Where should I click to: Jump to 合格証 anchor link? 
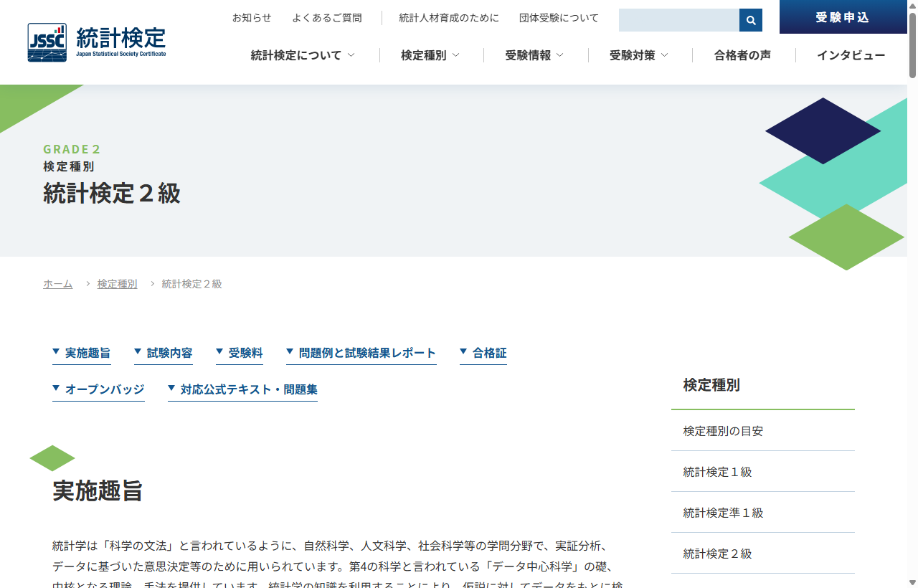[483, 354]
